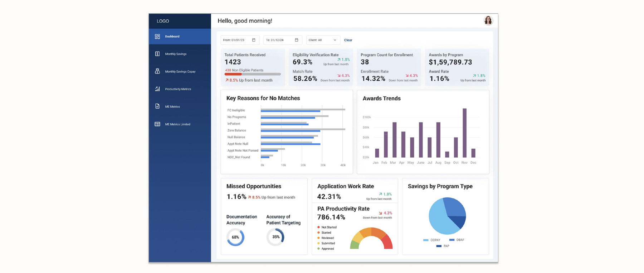
Task: Click the Awards by Program $1,59,789.73 value
Action: pyautogui.click(x=450, y=62)
